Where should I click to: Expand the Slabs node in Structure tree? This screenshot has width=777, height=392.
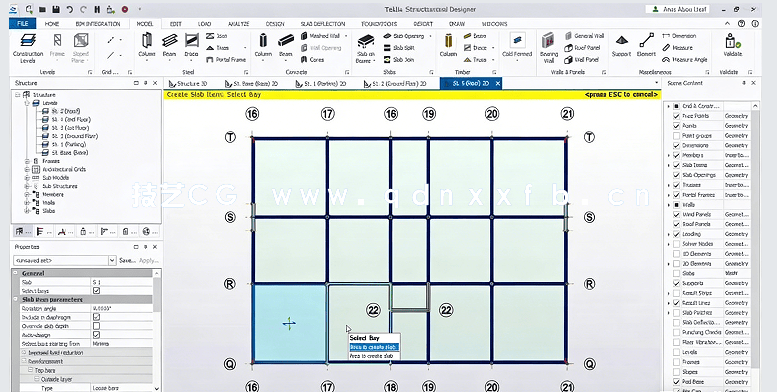tap(27, 211)
